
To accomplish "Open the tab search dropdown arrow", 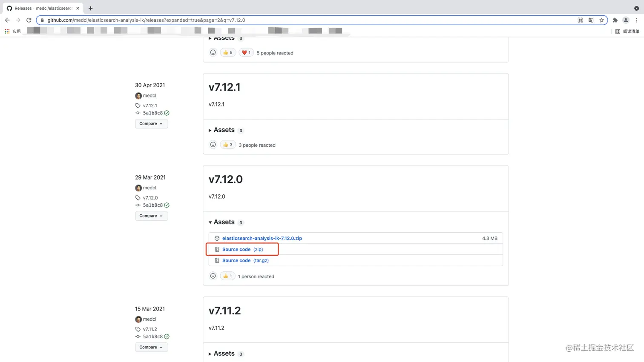I will (x=636, y=8).
